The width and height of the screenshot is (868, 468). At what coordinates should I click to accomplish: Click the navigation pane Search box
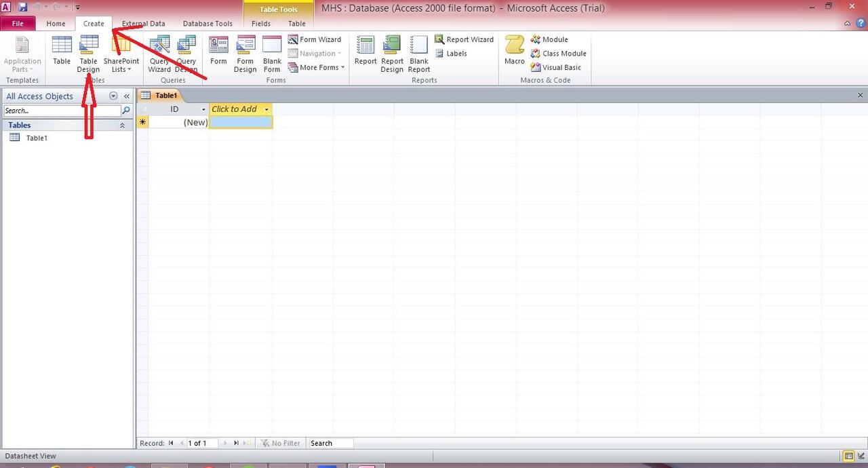point(62,111)
